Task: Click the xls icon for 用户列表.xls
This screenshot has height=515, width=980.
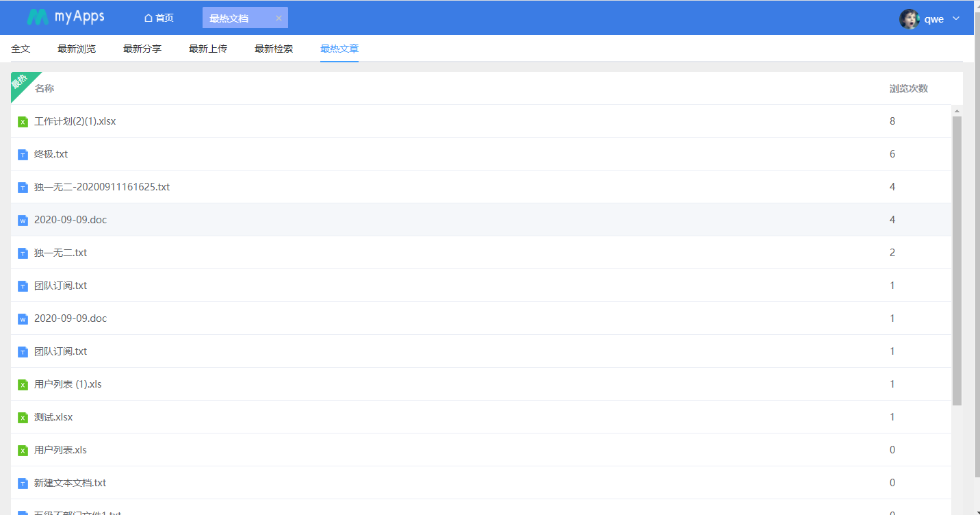Action: pyautogui.click(x=23, y=451)
